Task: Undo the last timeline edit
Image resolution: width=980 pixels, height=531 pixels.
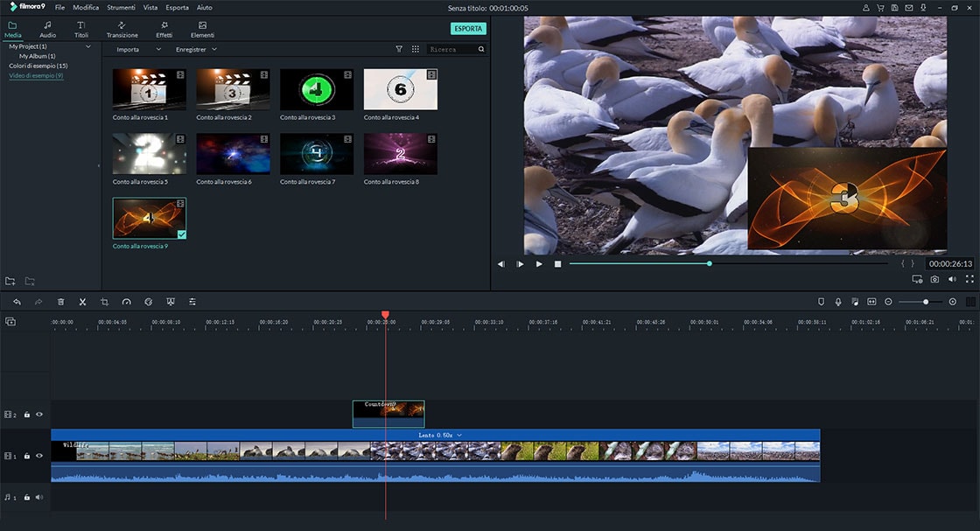Action: [17, 302]
